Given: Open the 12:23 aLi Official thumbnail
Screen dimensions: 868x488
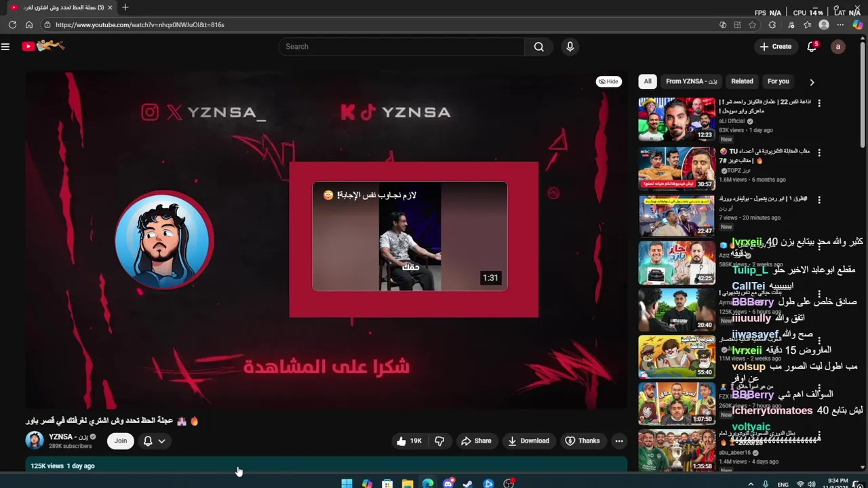Looking at the screenshot, I should [x=677, y=119].
